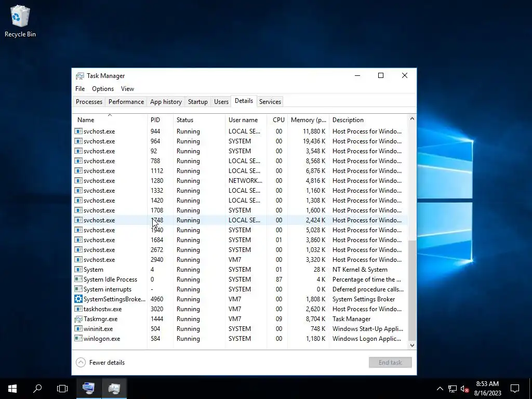The height and width of the screenshot is (399, 532).
Task: Select the wininit.exe process name
Action: (98, 329)
